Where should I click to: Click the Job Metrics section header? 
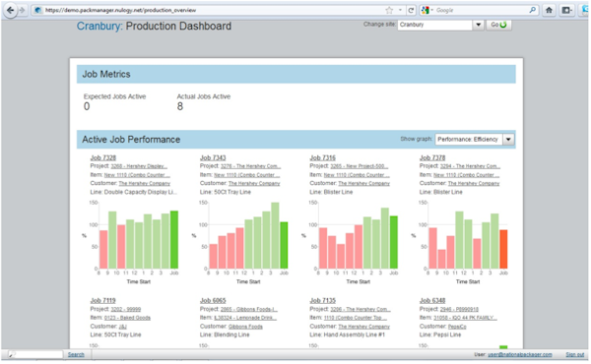pyautogui.click(x=296, y=74)
